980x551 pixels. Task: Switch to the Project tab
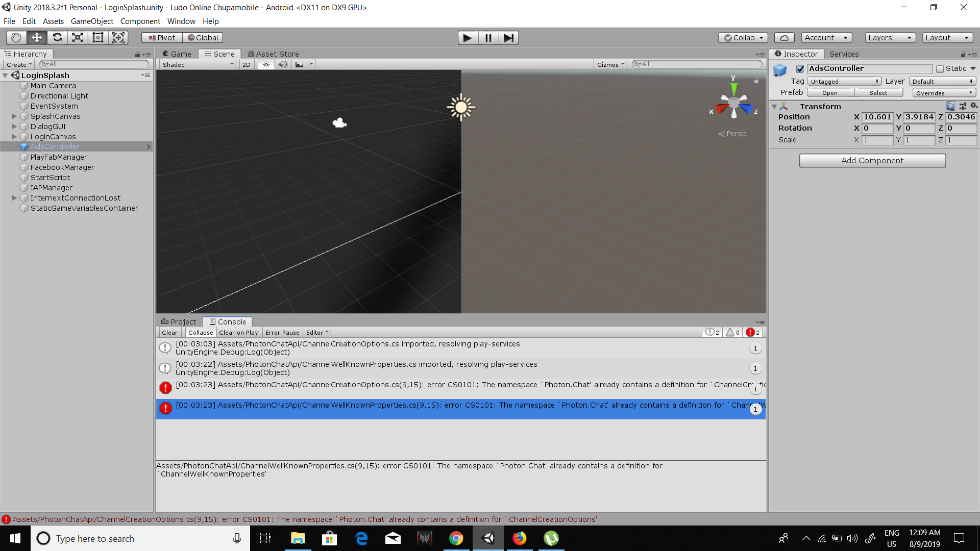point(179,321)
